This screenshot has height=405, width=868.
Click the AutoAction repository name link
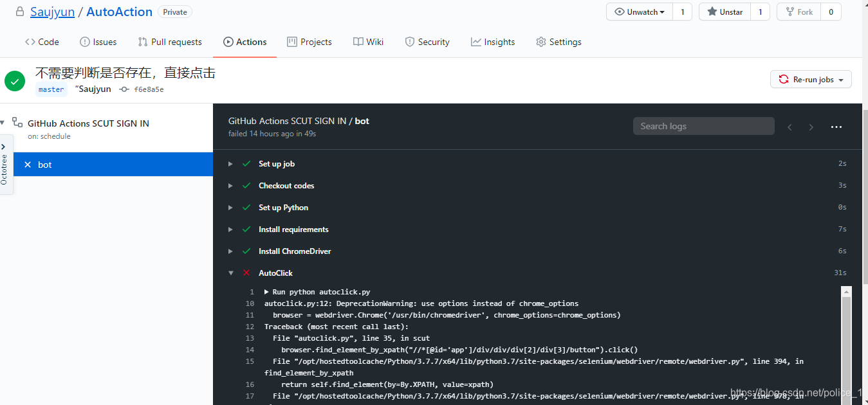point(119,12)
